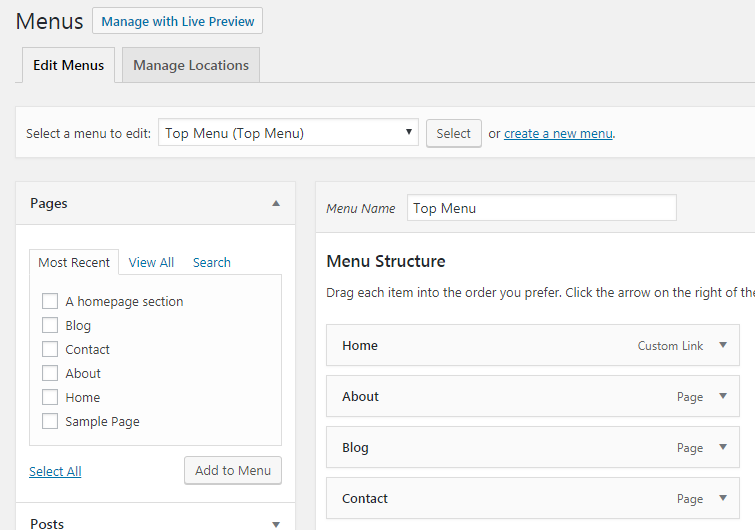755x530 pixels.
Task: Open the View All pages tab
Action: (x=151, y=262)
